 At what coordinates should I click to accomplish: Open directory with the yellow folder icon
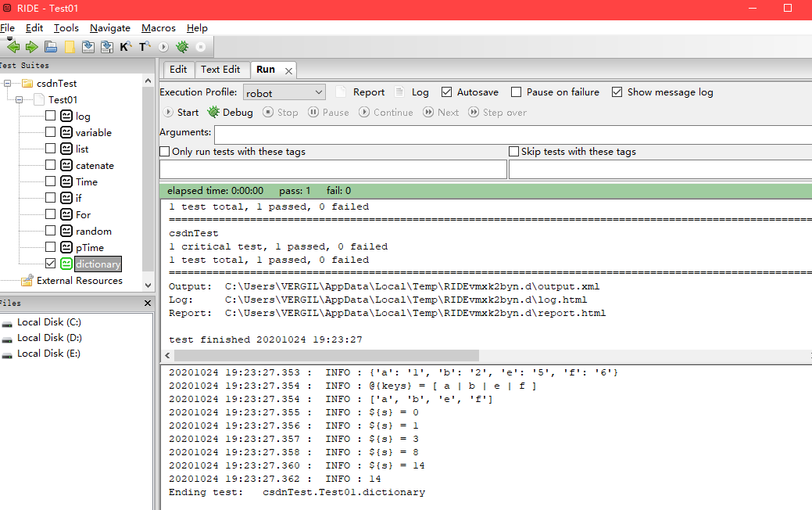[70, 47]
